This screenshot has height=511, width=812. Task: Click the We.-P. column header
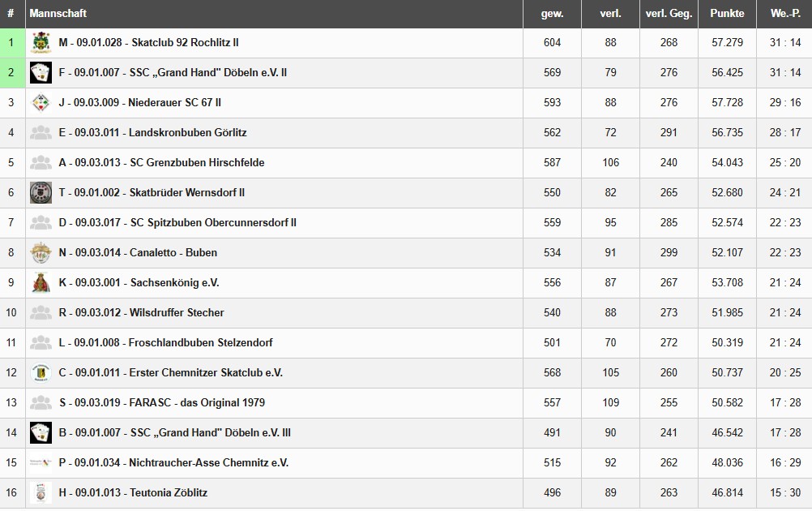(x=784, y=14)
